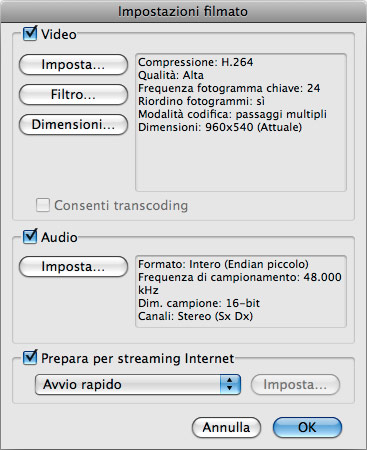The image size is (367, 450).
Task: Click the Qualità: Alta text line
Action: pos(171,75)
